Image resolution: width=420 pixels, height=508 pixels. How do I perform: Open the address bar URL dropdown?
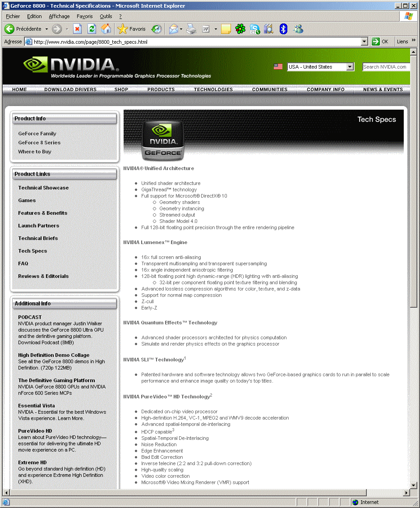(364, 42)
